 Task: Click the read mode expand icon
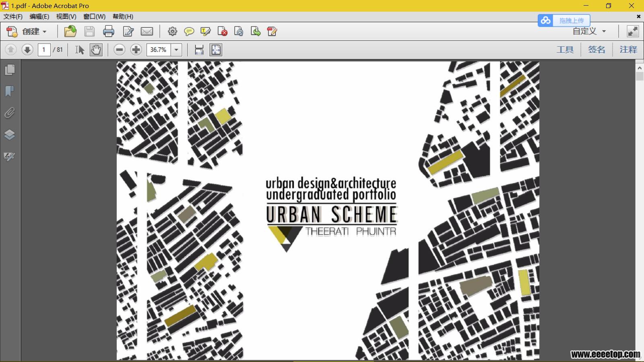pos(633,31)
